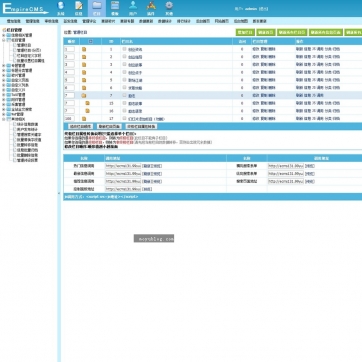
Task: Go to the User person icon in header
Action: click(x=133, y=5)
